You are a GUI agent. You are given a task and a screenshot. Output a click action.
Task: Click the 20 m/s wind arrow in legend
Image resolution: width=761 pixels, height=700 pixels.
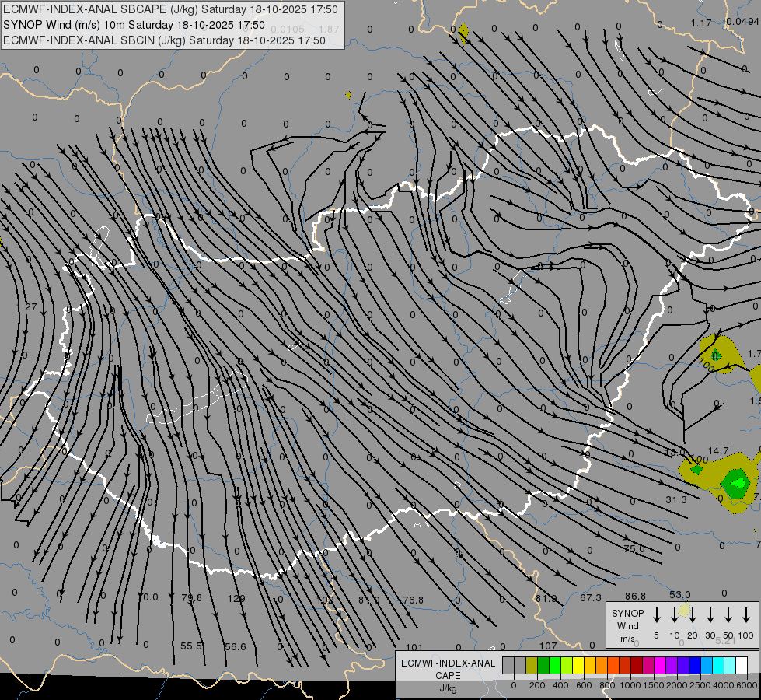pyautogui.click(x=693, y=615)
